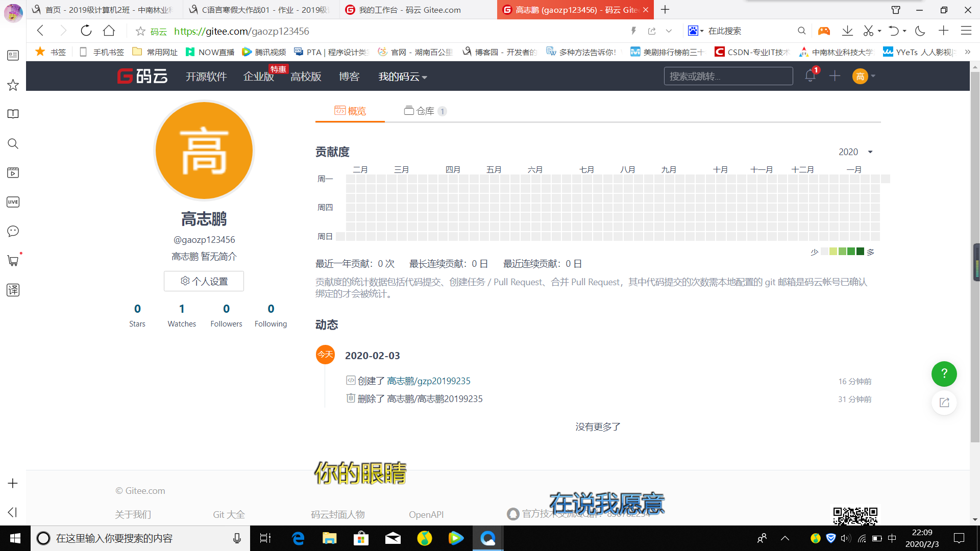Toggle bookmark star in address bar

click(x=140, y=31)
